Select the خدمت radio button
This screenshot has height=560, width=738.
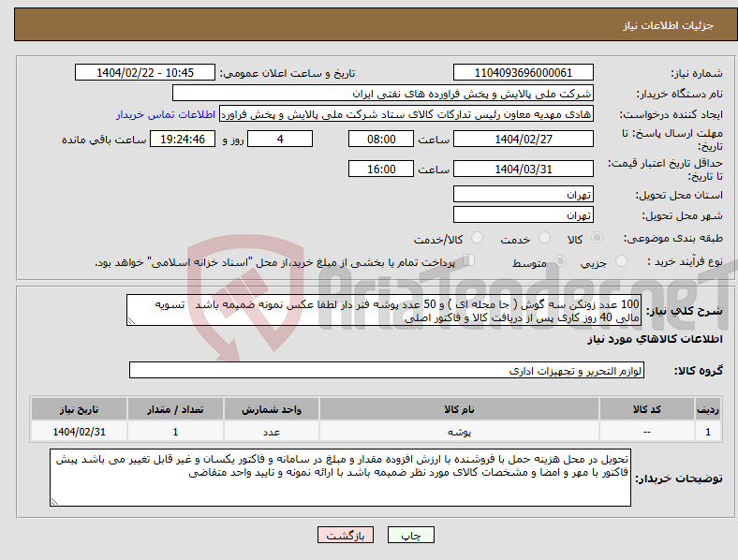coord(544,238)
